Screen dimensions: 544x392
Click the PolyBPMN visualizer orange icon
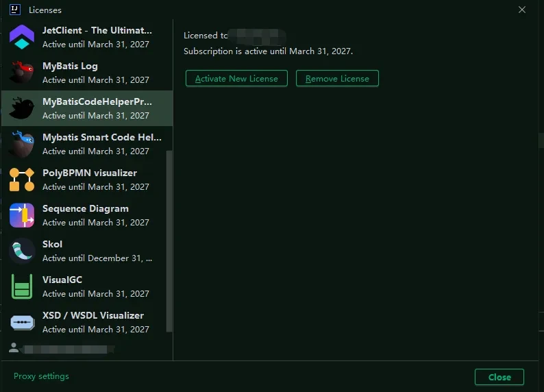[x=21, y=180]
